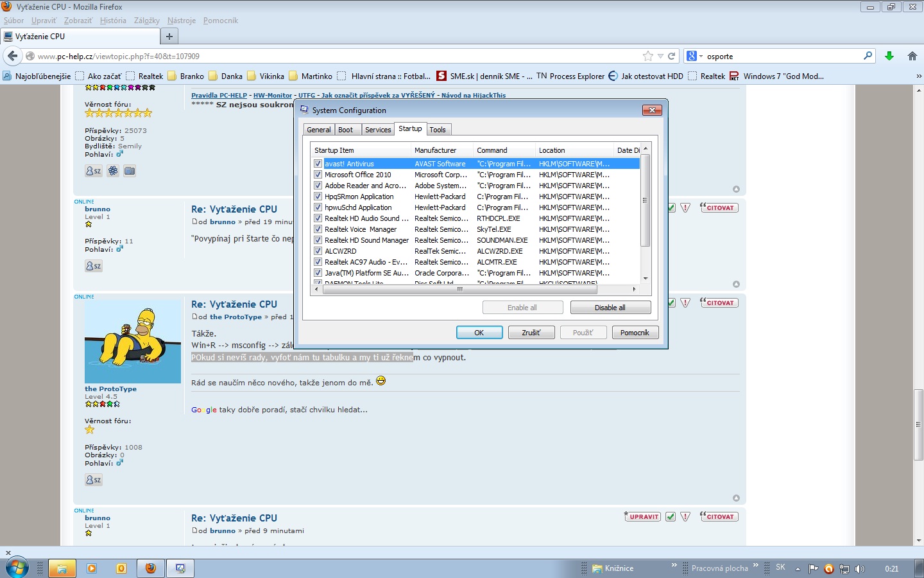This screenshot has height=578, width=924.
Task: Send private message to brunno via SZ icon
Action: tap(94, 266)
